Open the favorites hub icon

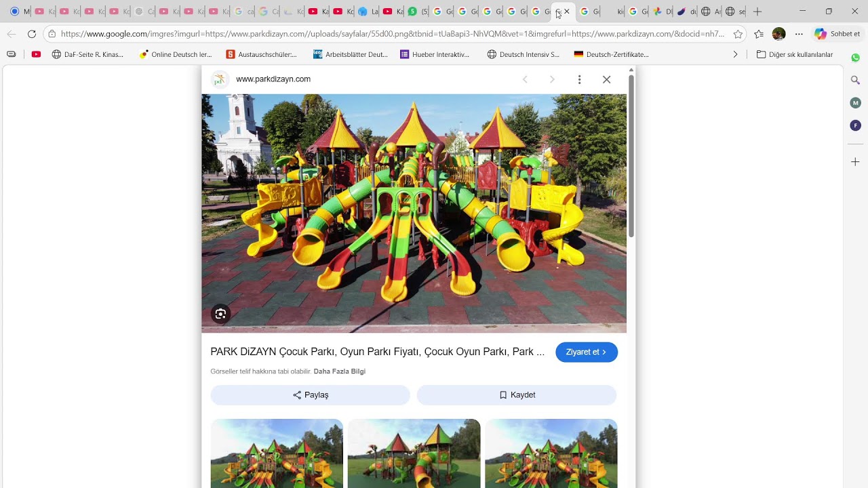pos(759,34)
